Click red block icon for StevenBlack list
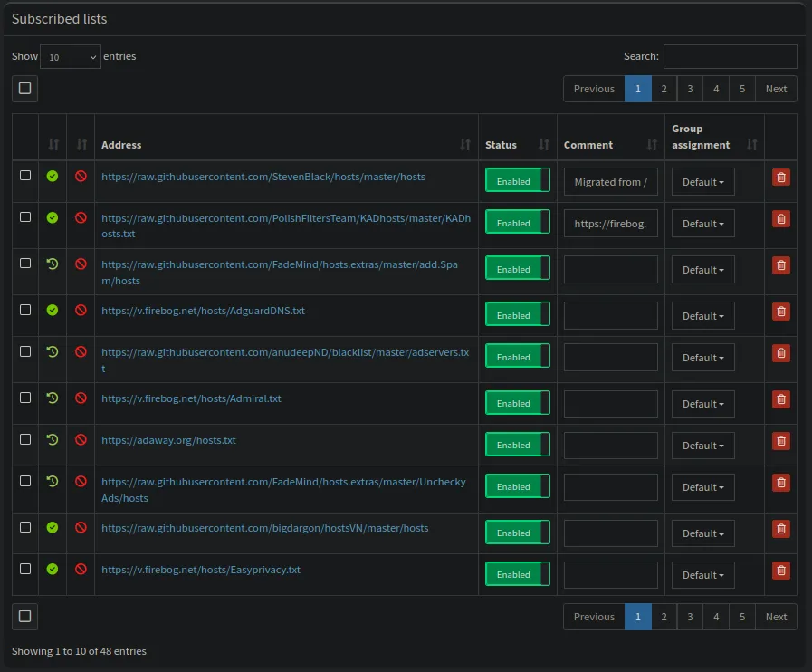Image resolution: width=812 pixels, height=672 pixels. [81, 177]
